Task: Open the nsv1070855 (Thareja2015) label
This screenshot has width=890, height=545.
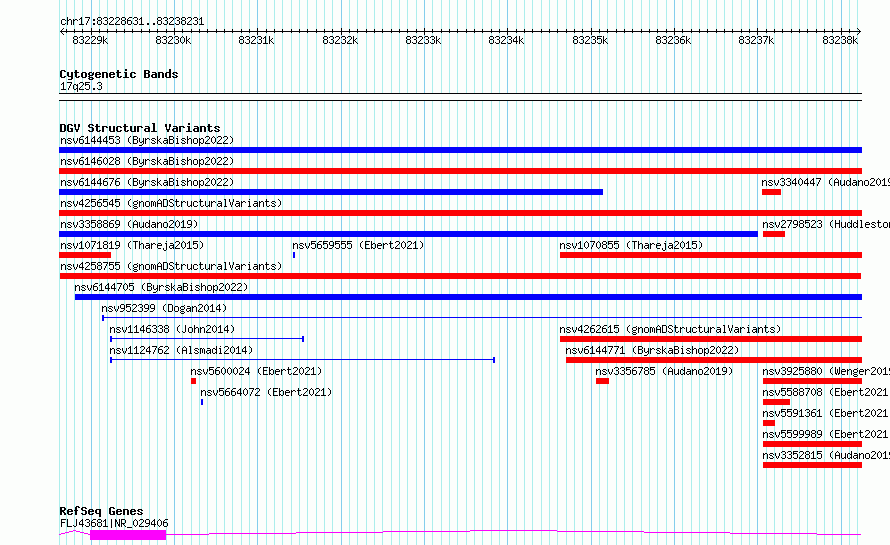Action: [x=631, y=245]
